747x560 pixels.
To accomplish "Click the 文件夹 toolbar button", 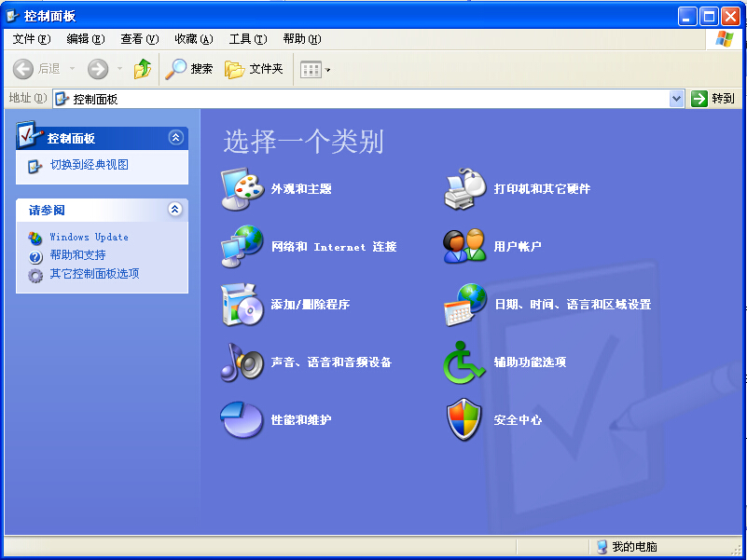I will point(254,70).
